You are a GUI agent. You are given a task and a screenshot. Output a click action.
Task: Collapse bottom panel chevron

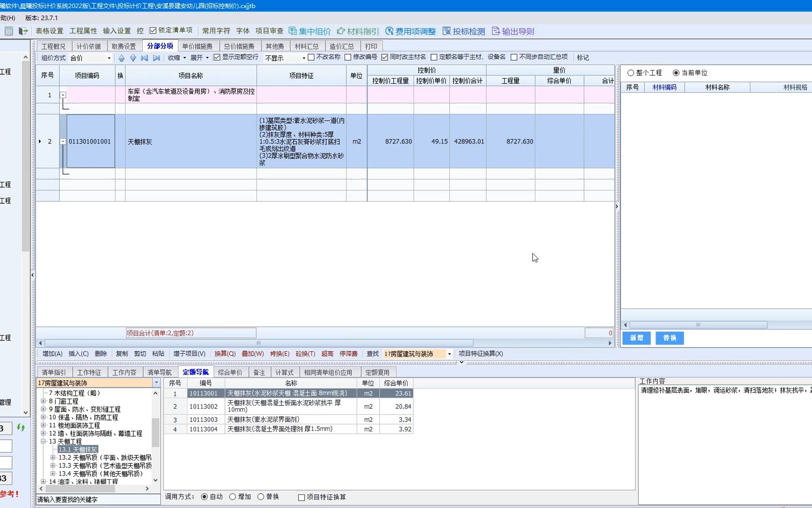(x=461, y=362)
